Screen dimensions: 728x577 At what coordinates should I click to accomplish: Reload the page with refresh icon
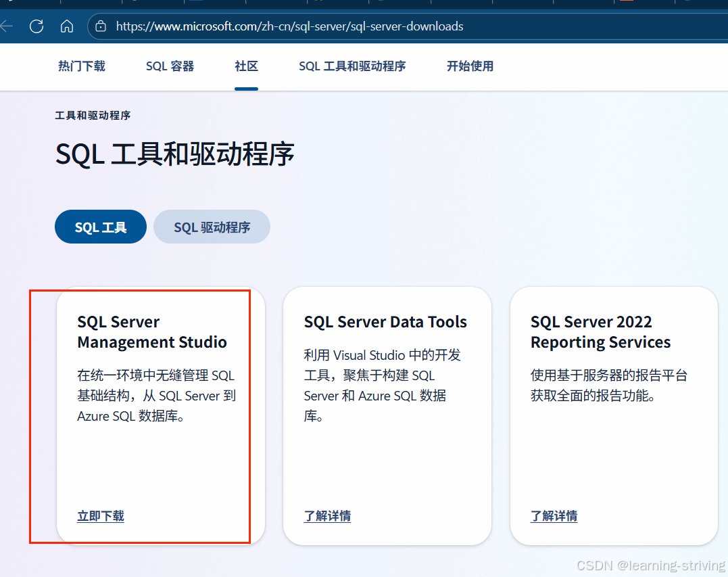[x=37, y=26]
